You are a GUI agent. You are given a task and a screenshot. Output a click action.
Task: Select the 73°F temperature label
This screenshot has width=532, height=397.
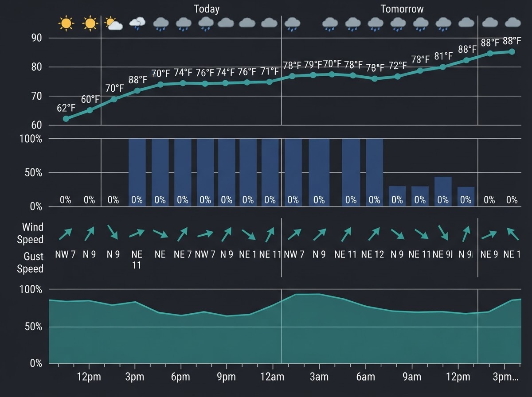[420, 59]
